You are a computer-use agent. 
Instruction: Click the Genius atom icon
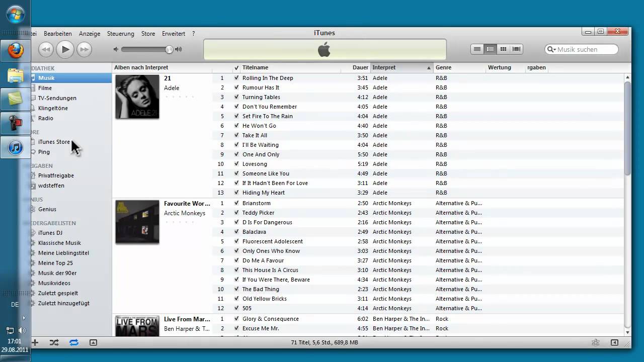595,342
